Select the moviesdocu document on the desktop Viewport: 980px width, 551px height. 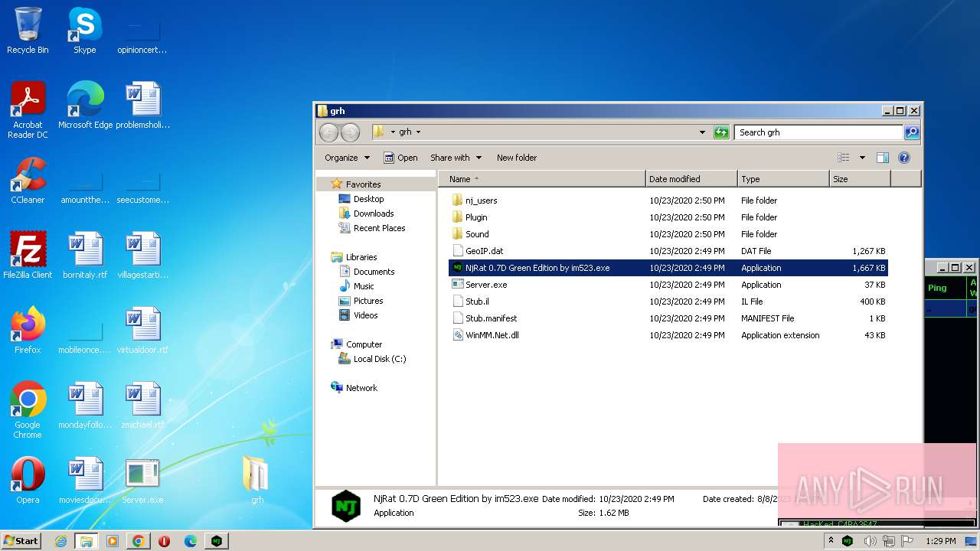pos(85,481)
